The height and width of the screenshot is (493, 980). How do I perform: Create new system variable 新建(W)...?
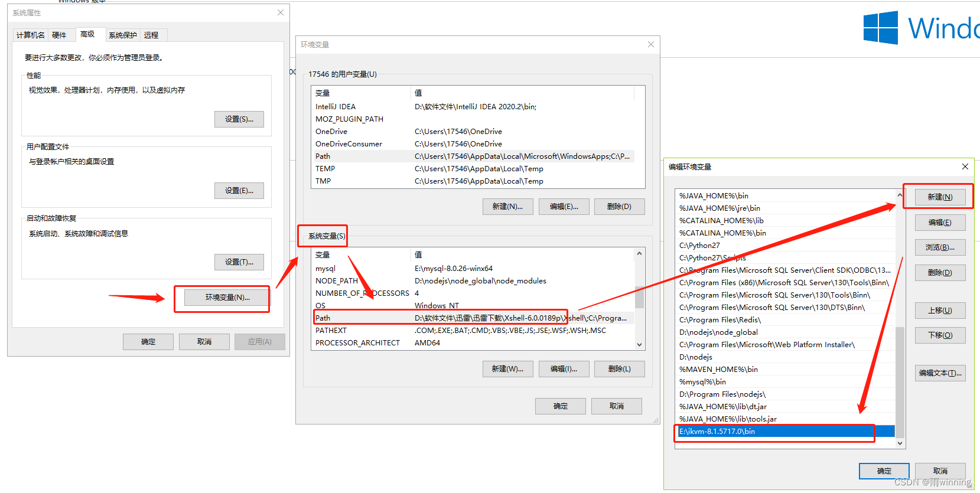click(x=508, y=369)
